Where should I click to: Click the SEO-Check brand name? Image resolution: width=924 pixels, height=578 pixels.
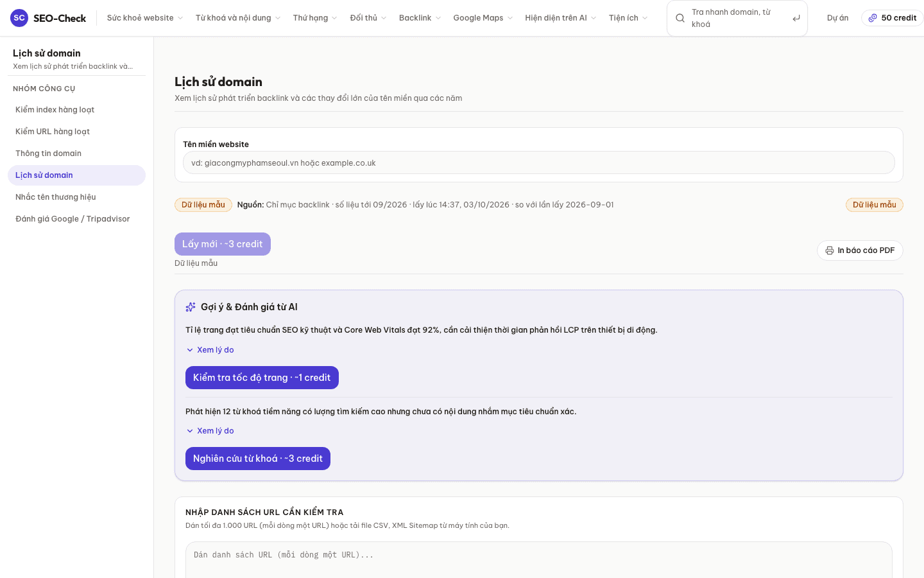[x=60, y=18]
